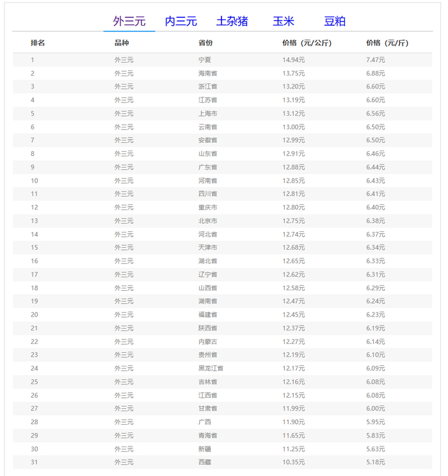Select province cell 新疆

click(205, 448)
